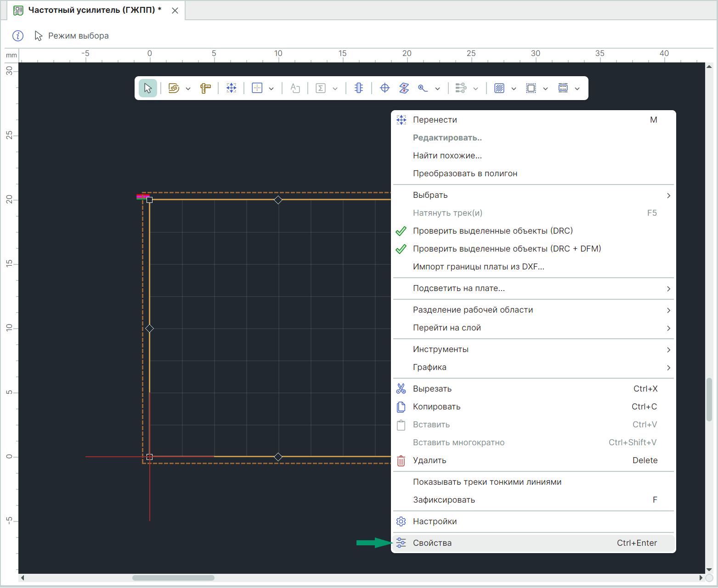Click the horizontal scrollbar thumb

(173, 578)
